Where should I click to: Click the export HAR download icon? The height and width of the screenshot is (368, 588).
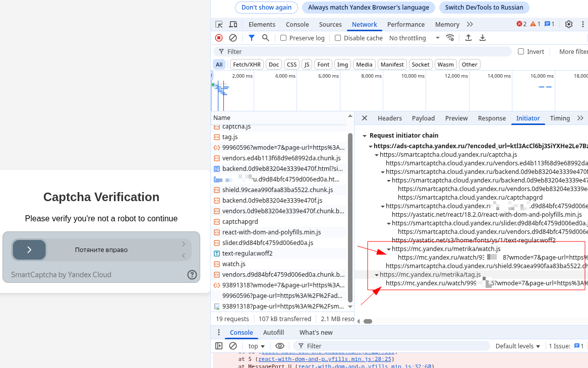click(x=483, y=38)
